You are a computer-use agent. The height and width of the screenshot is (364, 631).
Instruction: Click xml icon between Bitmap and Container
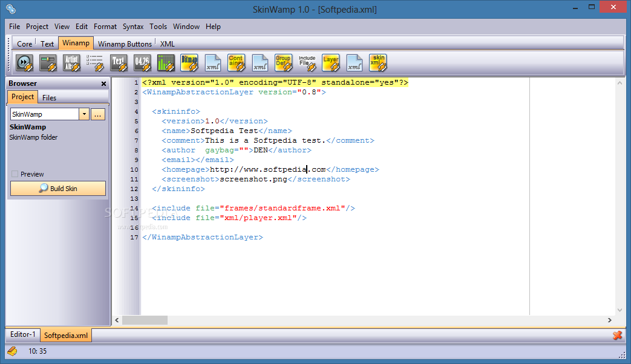[x=213, y=63]
